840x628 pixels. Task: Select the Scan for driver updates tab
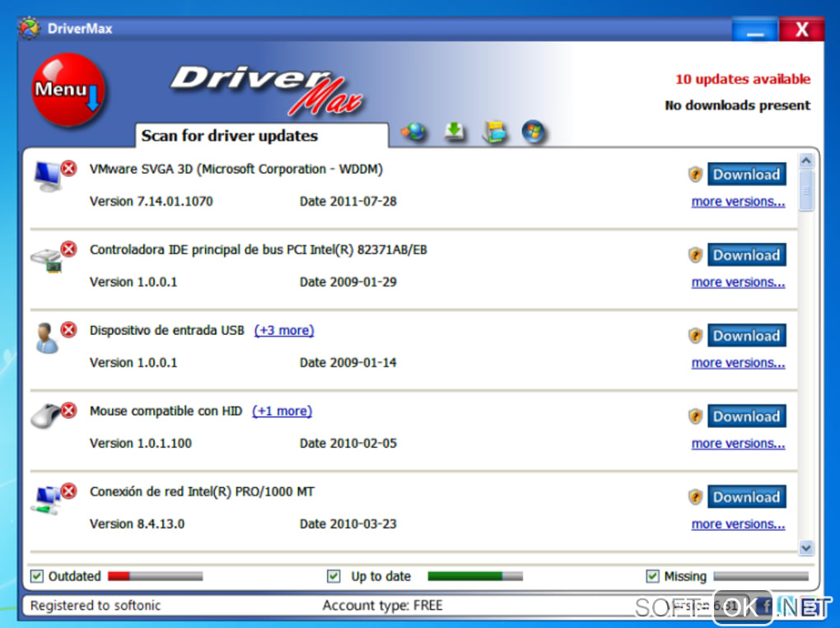click(x=261, y=136)
